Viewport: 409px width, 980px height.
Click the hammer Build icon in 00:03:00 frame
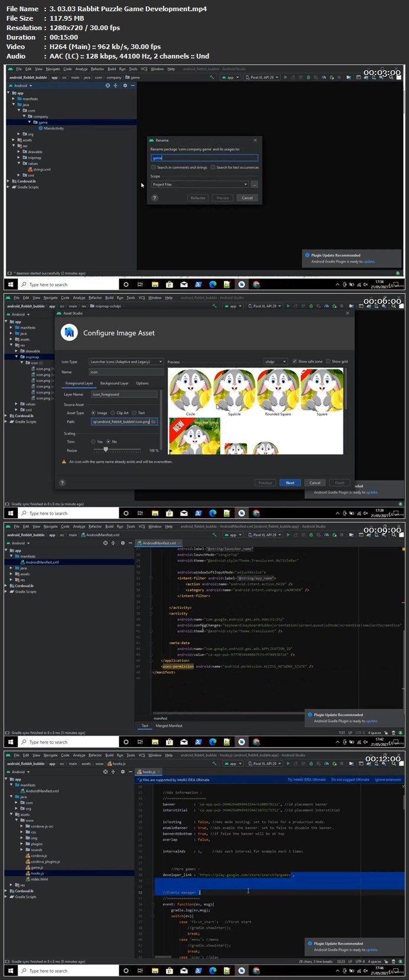tap(212, 77)
